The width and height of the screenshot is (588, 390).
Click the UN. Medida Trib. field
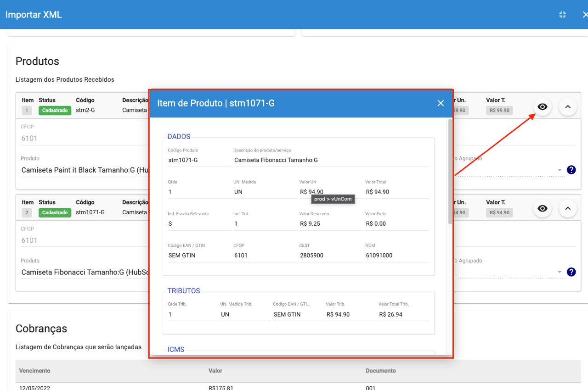(245, 314)
